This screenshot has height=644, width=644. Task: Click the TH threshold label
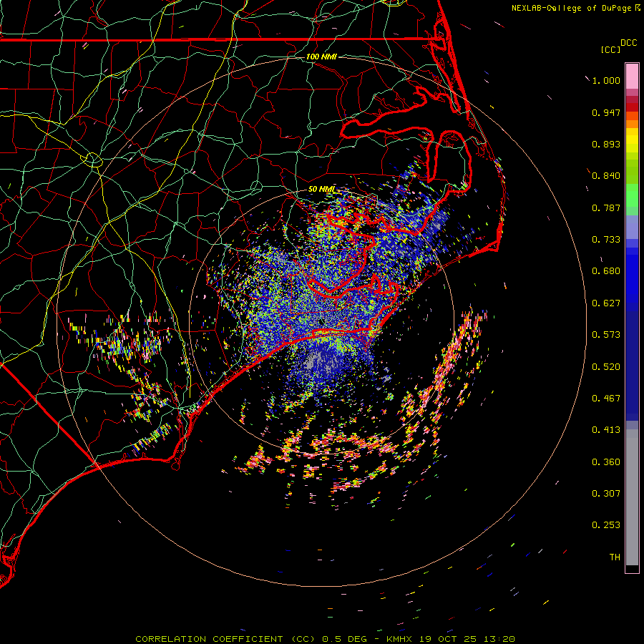(615, 557)
